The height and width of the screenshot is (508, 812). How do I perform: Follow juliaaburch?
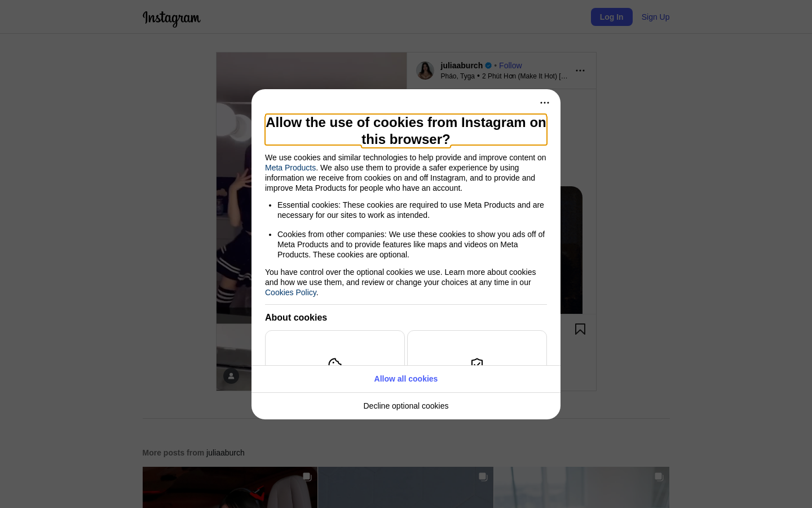click(x=510, y=65)
